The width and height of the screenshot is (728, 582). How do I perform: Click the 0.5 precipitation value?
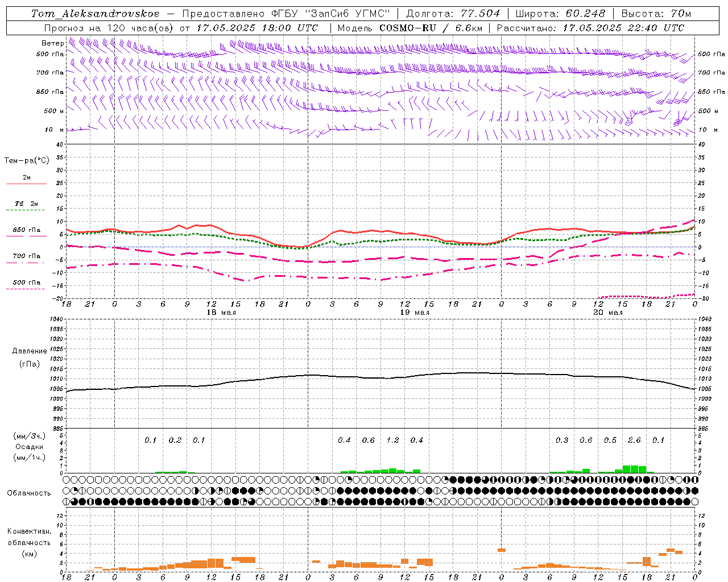pos(610,440)
